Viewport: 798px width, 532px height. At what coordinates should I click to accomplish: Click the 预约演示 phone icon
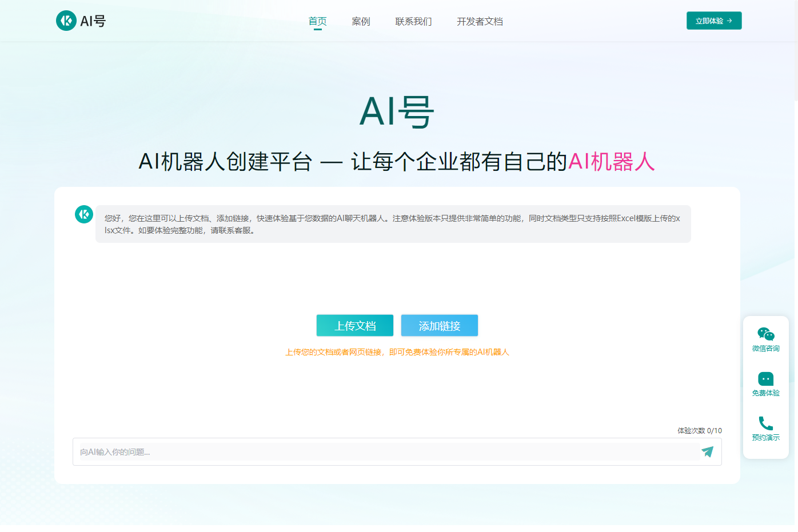[766, 423]
